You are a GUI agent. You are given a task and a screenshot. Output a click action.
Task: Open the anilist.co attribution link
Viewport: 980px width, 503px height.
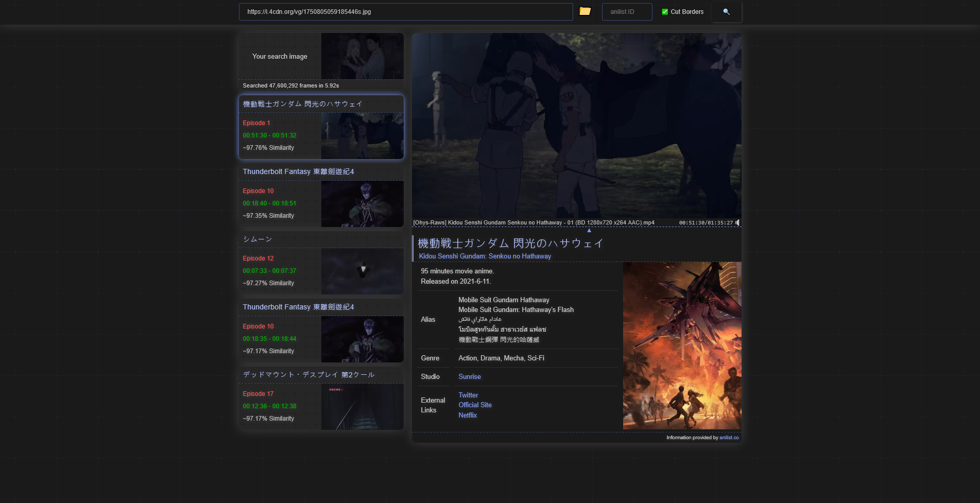729,438
